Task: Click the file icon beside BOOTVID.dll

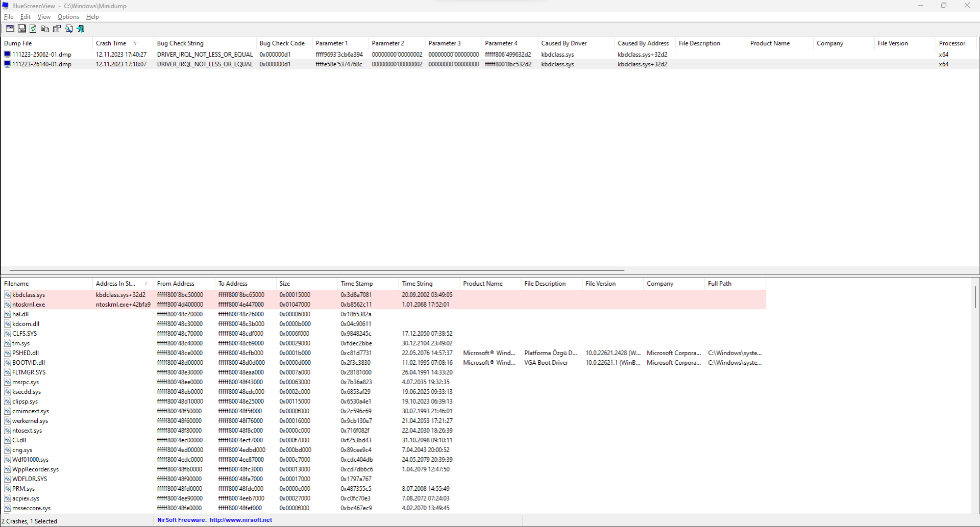Action: click(8, 363)
